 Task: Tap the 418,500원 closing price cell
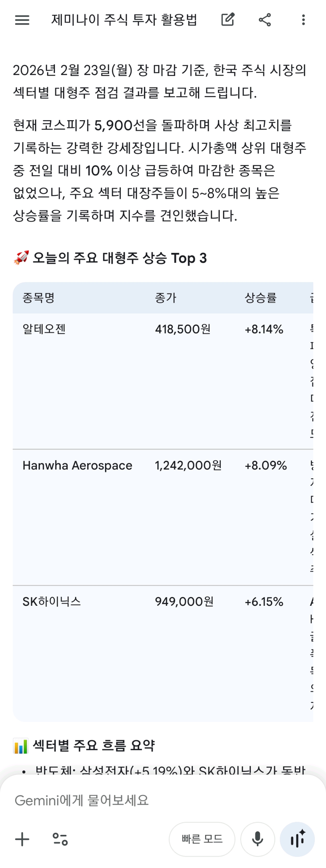(182, 329)
